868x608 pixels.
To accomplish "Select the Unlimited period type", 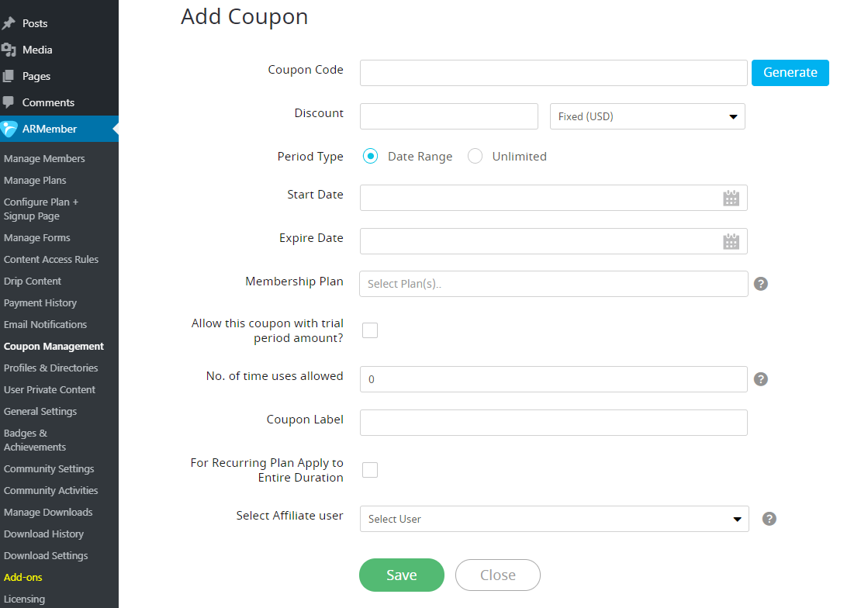I will coord(475,156).
